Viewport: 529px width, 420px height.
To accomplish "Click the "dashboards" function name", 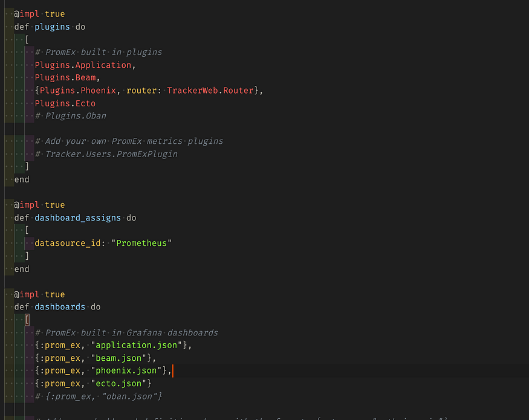I will [60, 307].
